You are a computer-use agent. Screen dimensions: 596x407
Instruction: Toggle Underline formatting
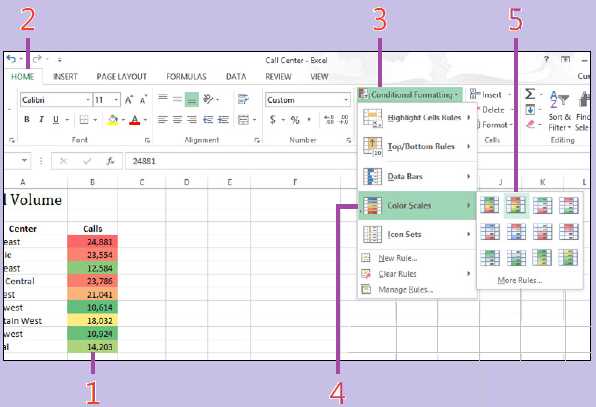point(56,119)
